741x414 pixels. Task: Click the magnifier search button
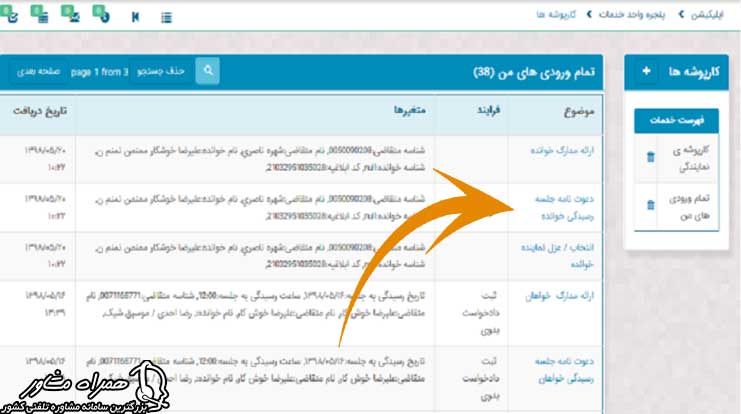click(207, 71)
